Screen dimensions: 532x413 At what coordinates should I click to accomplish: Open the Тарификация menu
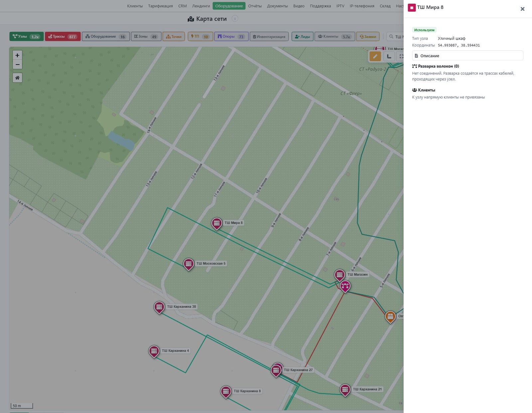pos(160,6)
